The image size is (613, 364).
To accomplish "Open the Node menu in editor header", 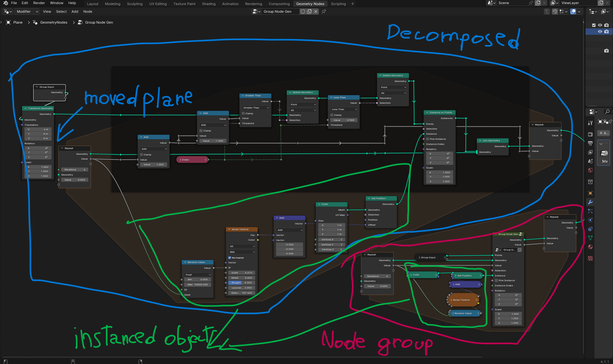I will click(x=87, y=11).
